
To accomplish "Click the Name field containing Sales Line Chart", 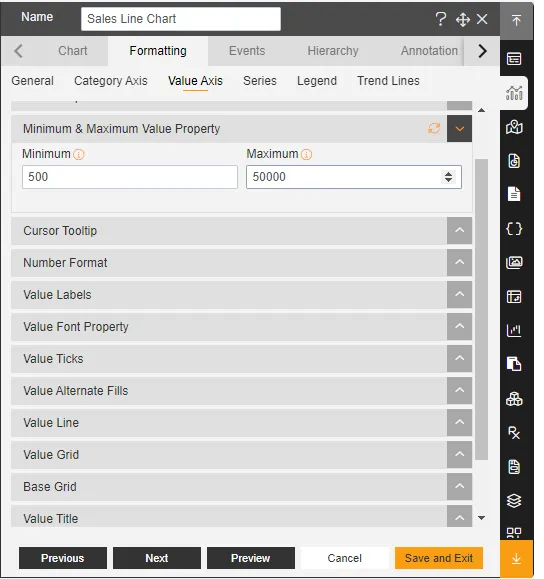I will (181, 19).
